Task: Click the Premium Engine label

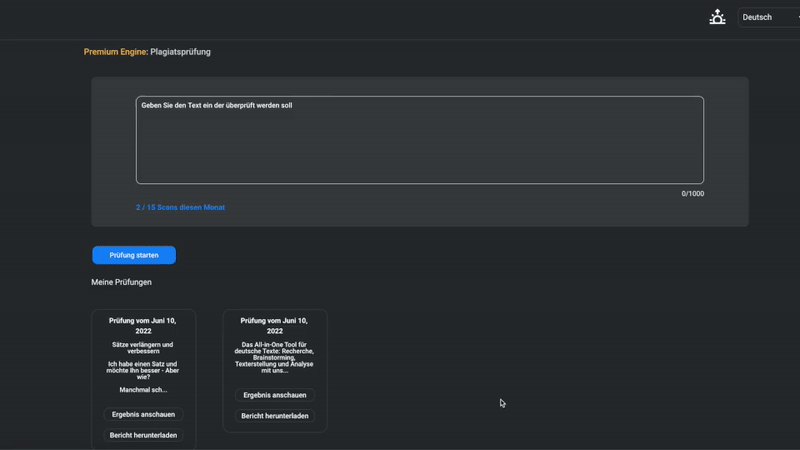Action: click(115, 52)
